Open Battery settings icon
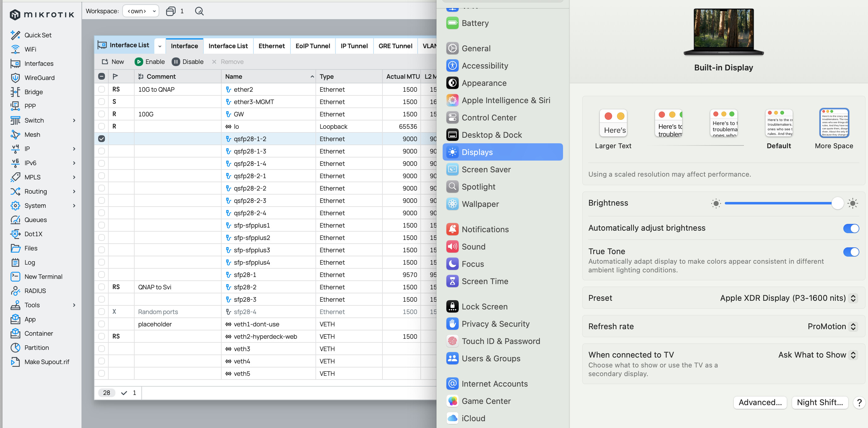 [452, 23]
